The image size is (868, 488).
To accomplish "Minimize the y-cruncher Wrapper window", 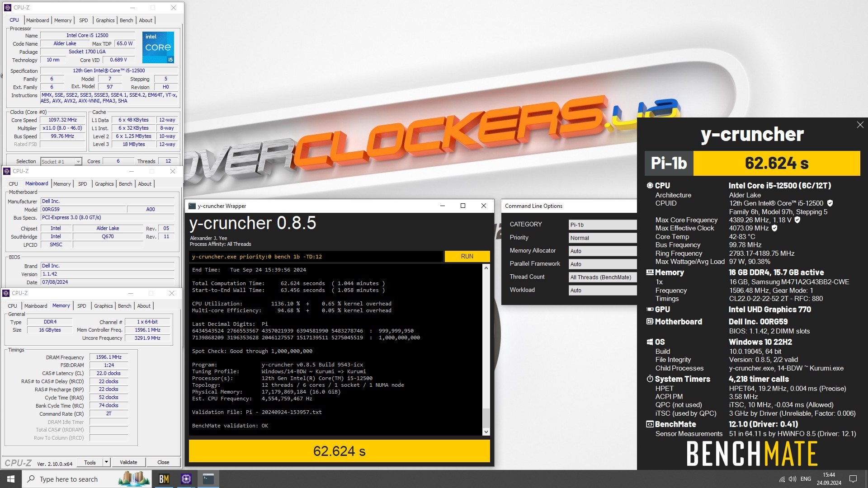I will [x=443, y=206].
